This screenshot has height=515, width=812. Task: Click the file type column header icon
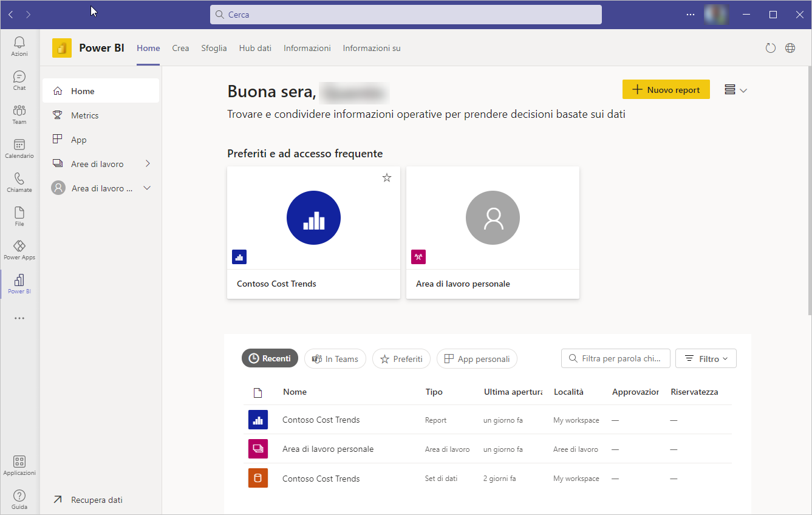[258, 393]
